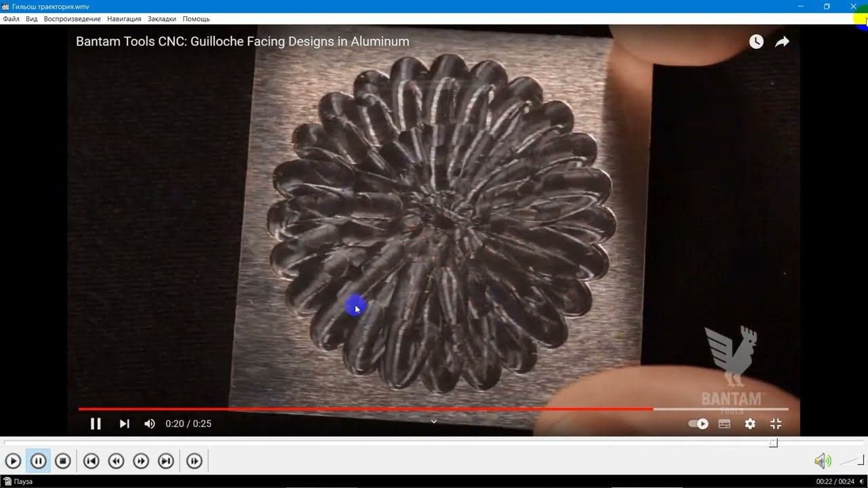Open YouTube settings gear icon
868x488 pixels.
tap(750, 424)
